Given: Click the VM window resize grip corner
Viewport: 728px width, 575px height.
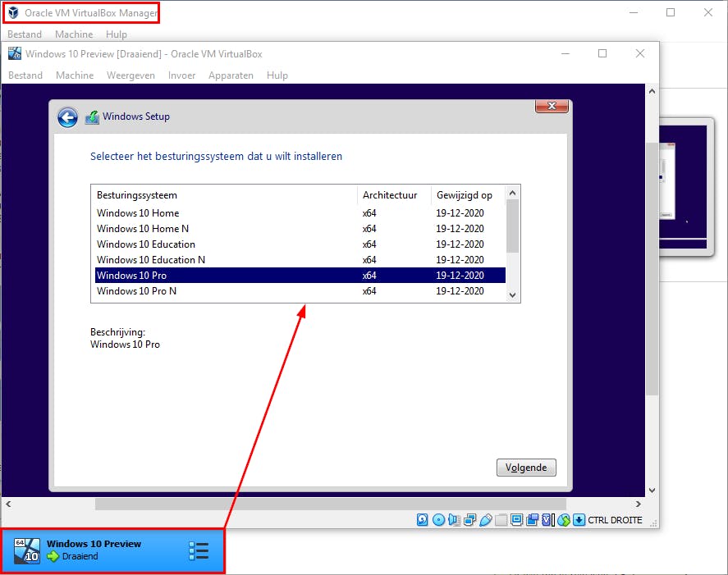Looking at the screenshot, I should pos(653,523).
